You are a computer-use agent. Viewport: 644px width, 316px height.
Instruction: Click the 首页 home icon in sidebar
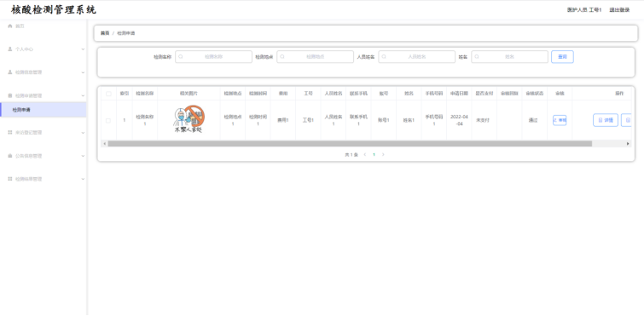(x=10, y=26)
